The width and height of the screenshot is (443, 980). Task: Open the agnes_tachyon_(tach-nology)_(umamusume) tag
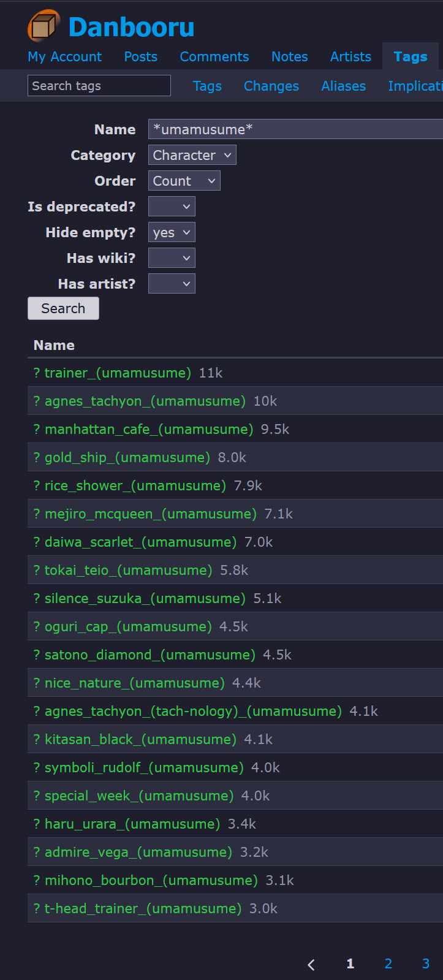[x=193, y=711]
